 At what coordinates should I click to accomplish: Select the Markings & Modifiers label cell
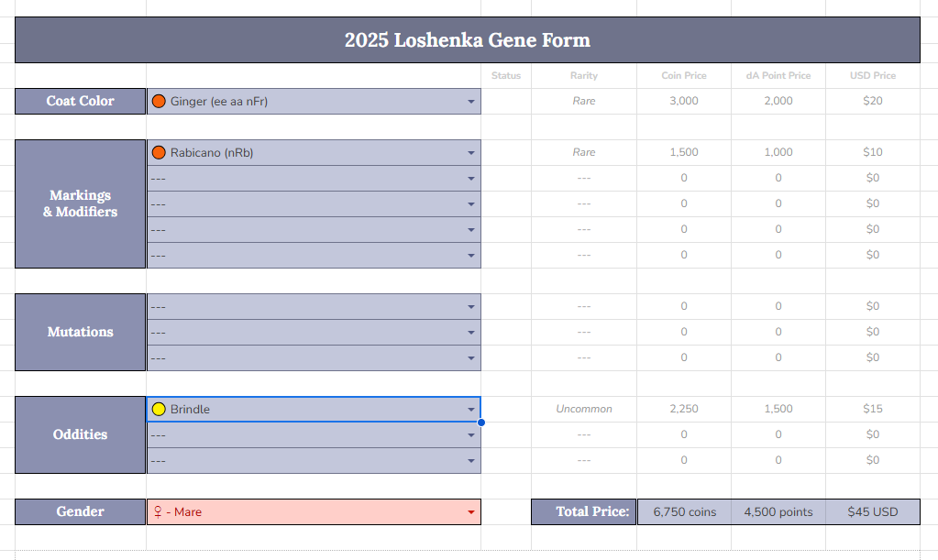[80, 203]
